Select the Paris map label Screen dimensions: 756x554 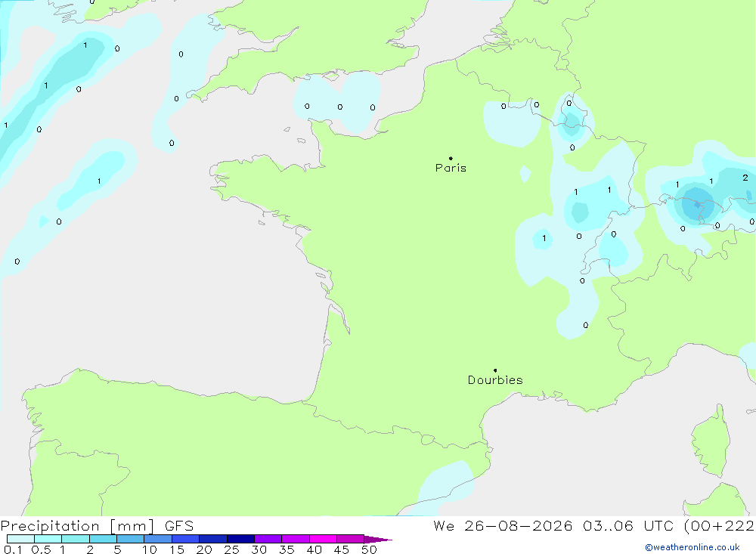(451, 168)
